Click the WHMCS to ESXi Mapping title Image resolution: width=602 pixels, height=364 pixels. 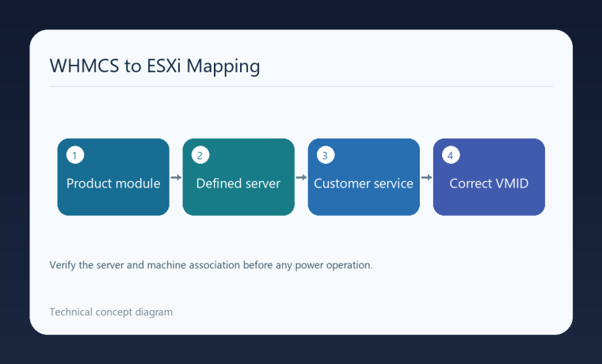[x=154, y=66]
